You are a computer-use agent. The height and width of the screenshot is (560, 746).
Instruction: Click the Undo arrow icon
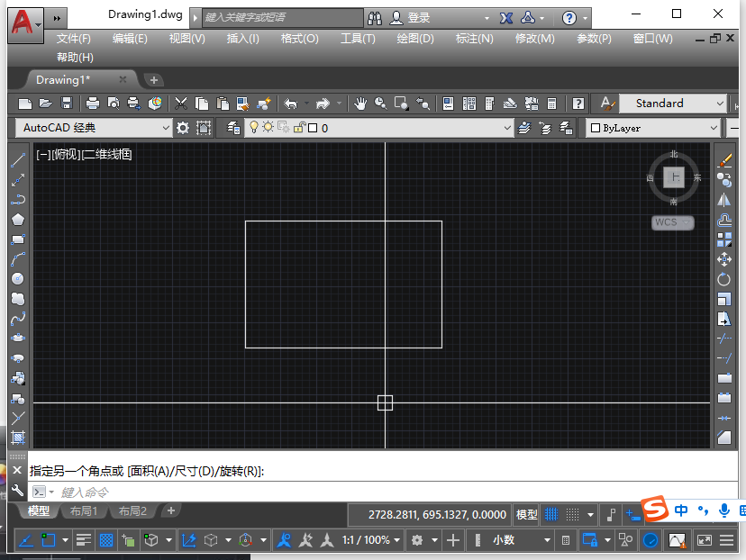click(290, 104)
